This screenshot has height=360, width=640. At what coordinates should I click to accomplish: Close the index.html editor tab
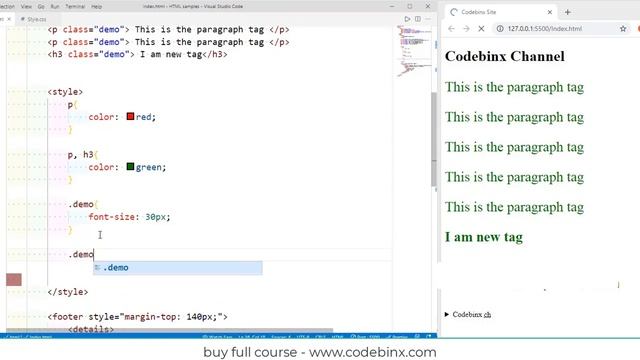pyautogui.click(x=9, y=19)
